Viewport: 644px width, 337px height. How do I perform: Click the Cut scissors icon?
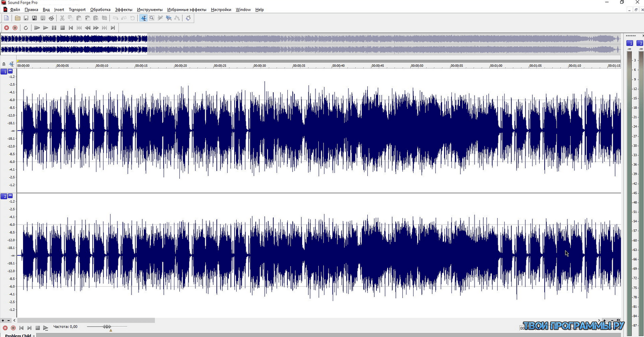[x=62, y=18]
